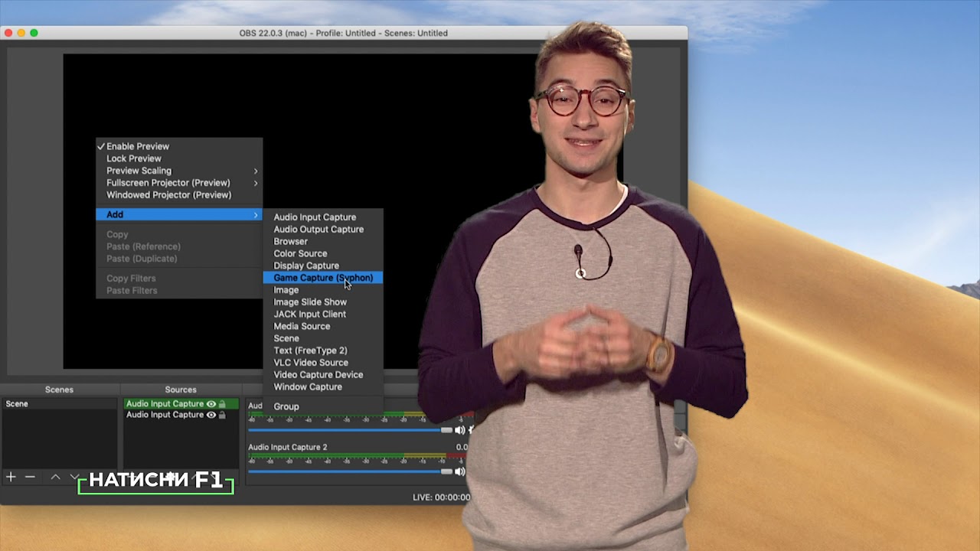Open the Add submenu entry

click(x=179, y=215)
